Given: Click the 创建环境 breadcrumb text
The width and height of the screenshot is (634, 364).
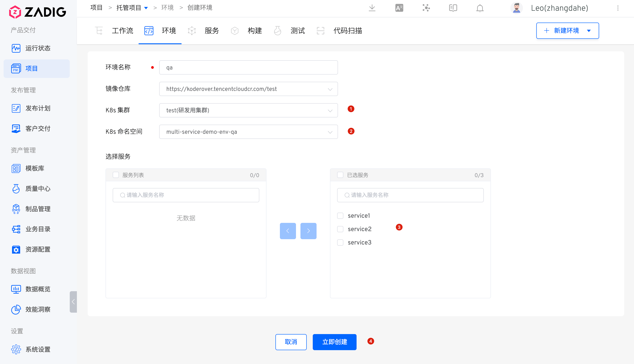Looking at the screenshot, I should [200, 8].
